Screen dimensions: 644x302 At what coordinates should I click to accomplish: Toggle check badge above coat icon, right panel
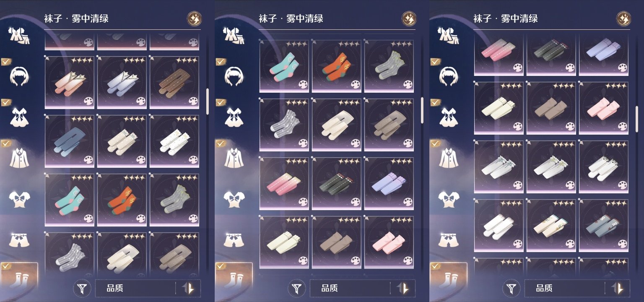pos(435,143)
